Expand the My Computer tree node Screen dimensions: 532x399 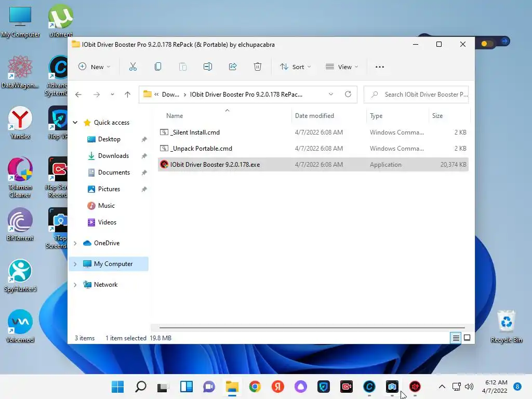coord(75,264)
